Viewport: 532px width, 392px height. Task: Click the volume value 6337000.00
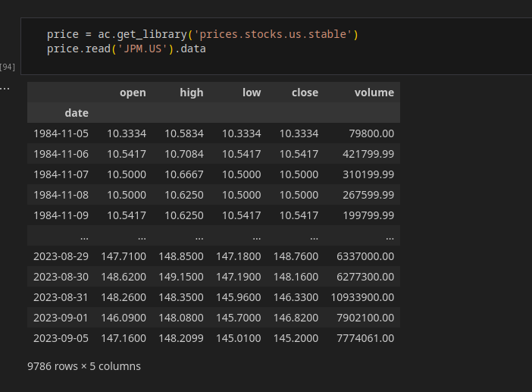pyautogui.click(x=365, y=256)
